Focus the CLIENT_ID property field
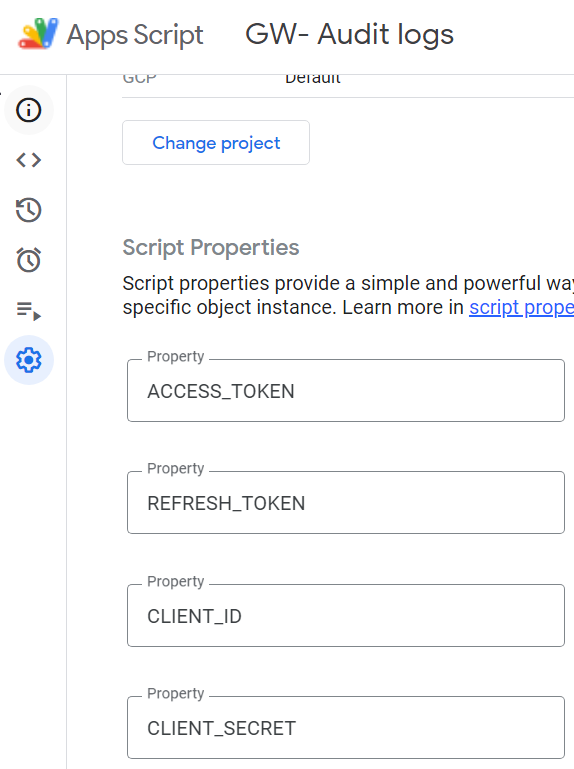The height and width of the screenshot is (769, 574). point(346,615)
